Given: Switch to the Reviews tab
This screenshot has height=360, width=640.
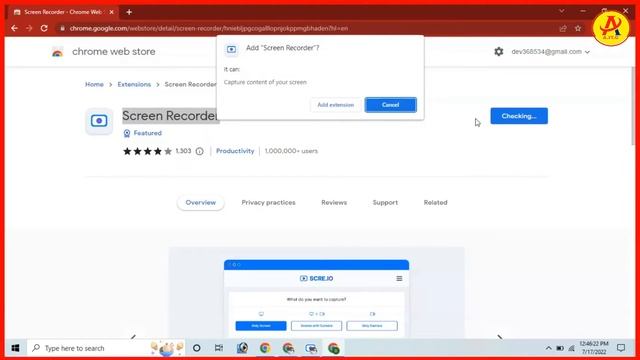Looking at the screenshot, I should [x=334, y=202].
